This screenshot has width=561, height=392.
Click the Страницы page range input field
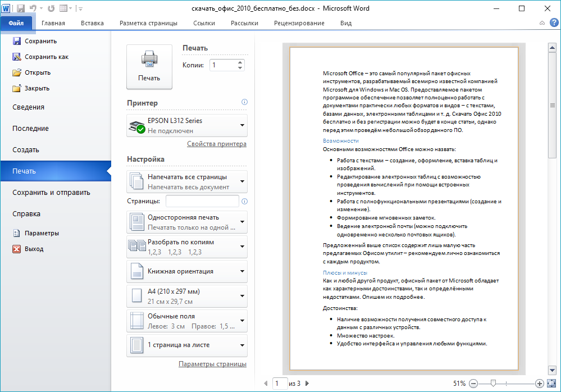(202, 201)
